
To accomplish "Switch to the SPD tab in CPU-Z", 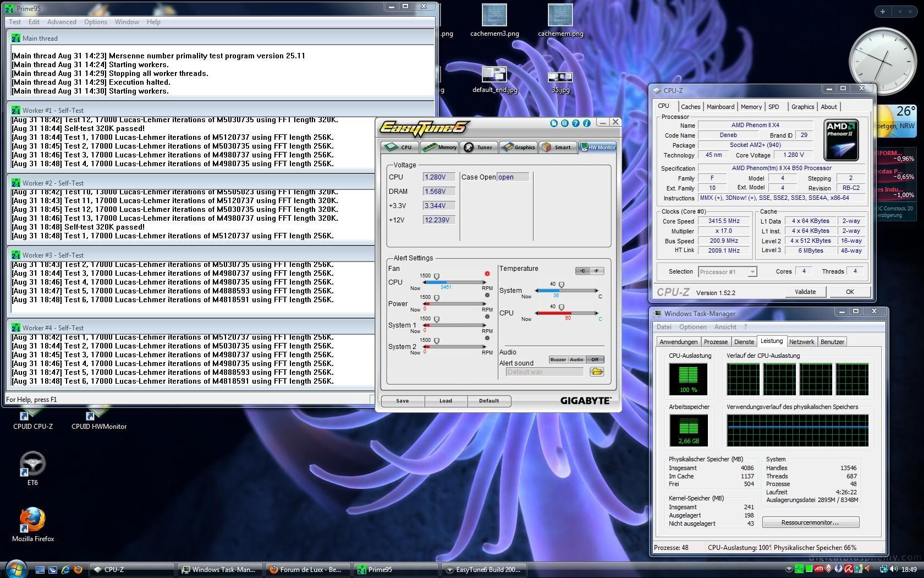I will [x=774, y=107].
